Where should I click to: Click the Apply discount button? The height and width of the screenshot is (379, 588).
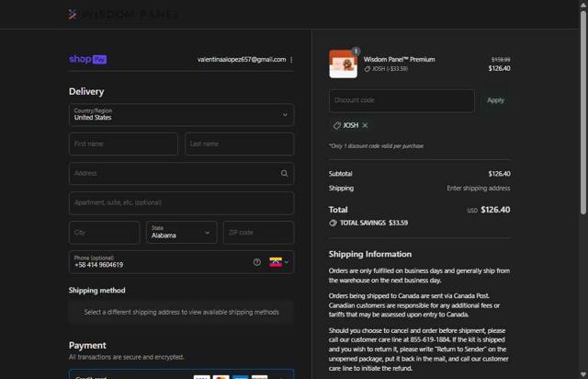[495, 100]
